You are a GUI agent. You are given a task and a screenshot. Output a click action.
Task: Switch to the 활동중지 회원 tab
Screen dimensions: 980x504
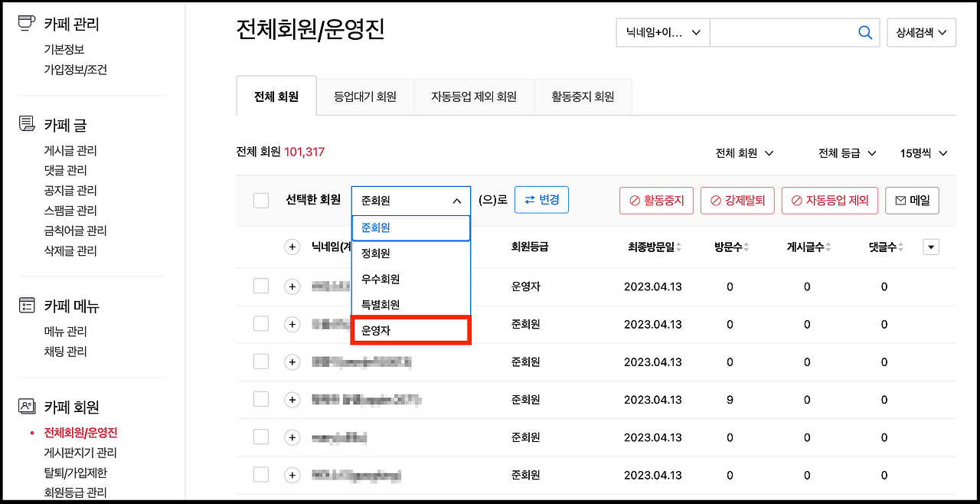coord(583,97)
